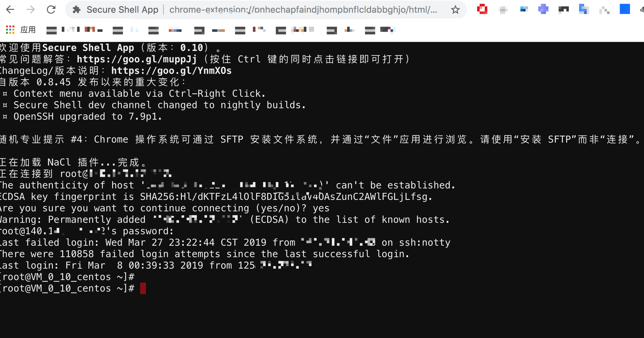
Task: Click the 'Last login: Fri Mar 8' line
Action: click(x=156, y=265)
